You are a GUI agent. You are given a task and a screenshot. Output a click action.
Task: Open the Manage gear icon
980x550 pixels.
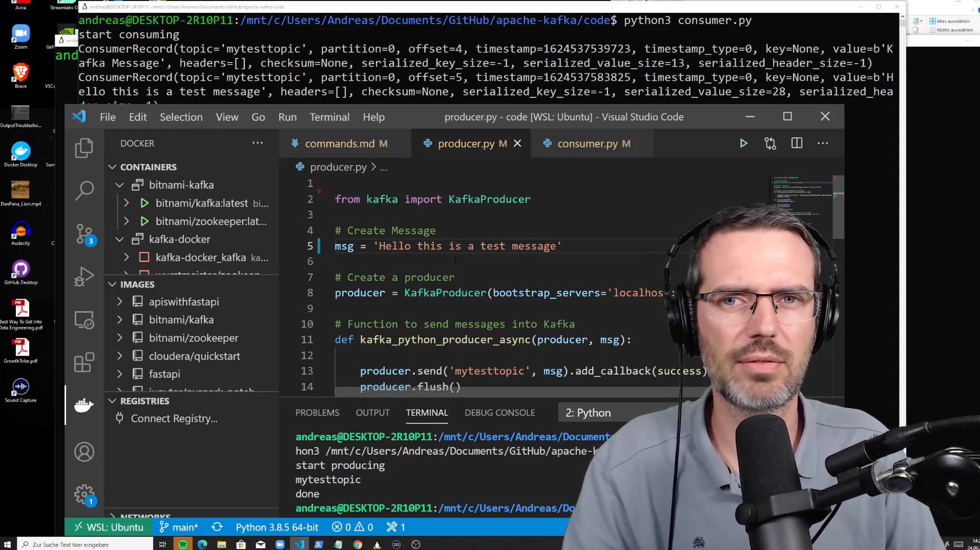[x=85, y=495]
